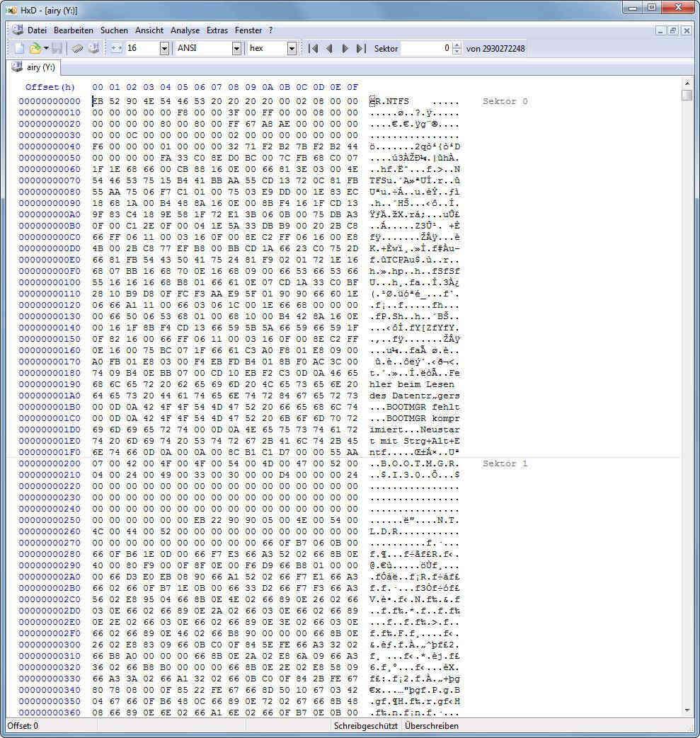Open the Datei menu

coord(37,30)
